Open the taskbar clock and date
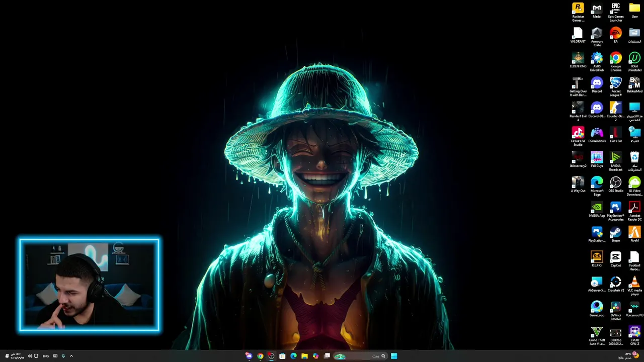This screenshot has height=362, width=644. click(17, 356)
